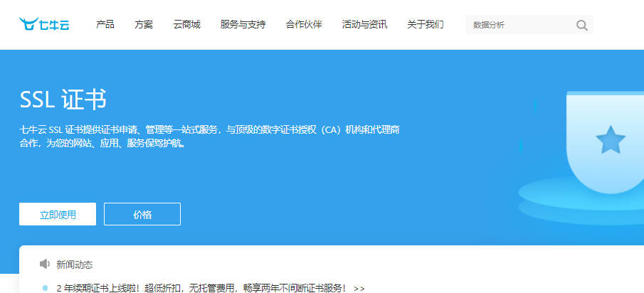Click the 七牛云 SSL 证书提供证书申请 description text
The width and height of the screenshot is (644, 293).
click(209, 137)
